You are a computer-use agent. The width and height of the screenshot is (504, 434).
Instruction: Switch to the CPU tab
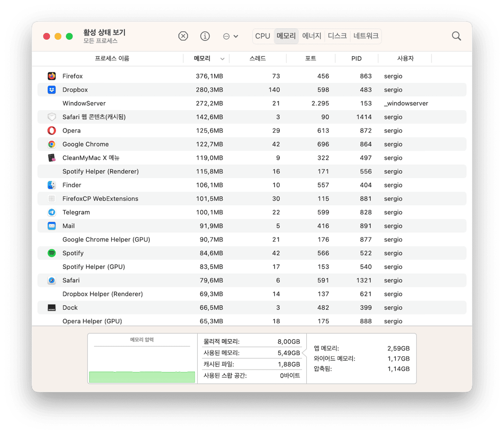coord(263,36)
